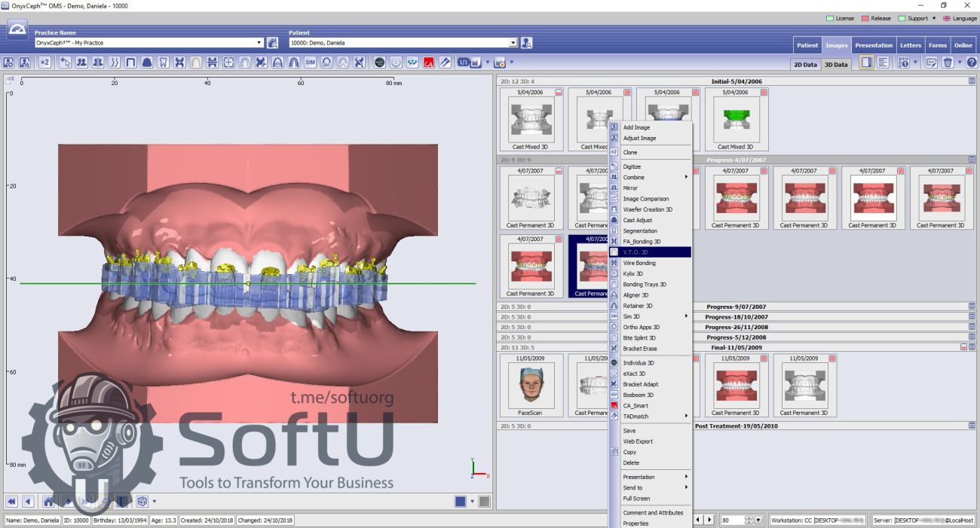Click the first add-image toolbar icon
The width and height of the screenshot is (980, 528).
coord(9,63)
